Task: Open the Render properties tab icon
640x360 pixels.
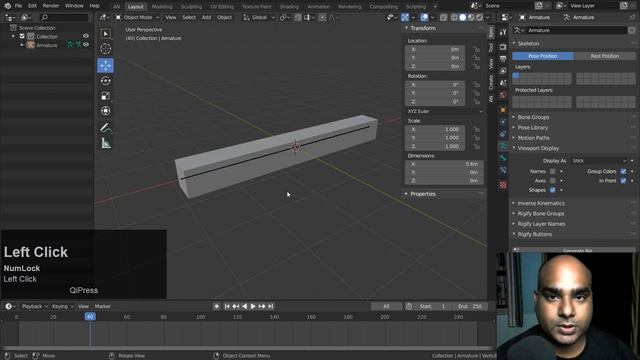Action: click(x=503, y=47)
